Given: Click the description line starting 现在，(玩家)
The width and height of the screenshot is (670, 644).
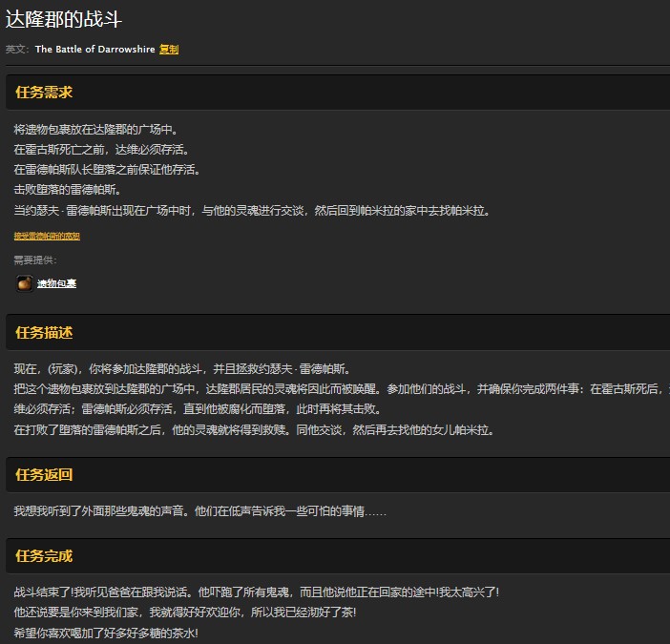Looking at the screenshot, I should [182, 369].
